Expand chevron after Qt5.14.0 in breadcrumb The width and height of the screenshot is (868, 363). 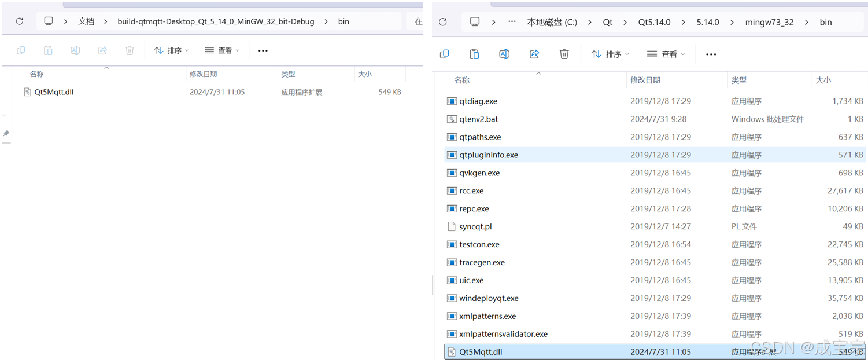684,22
